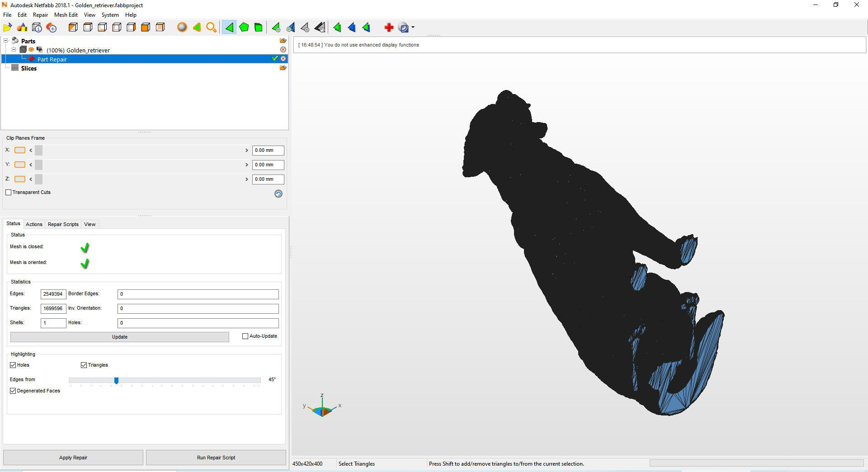
Task: Toggle the Y clip plane button
Action: pyautogui.click(x=20, y=165)
